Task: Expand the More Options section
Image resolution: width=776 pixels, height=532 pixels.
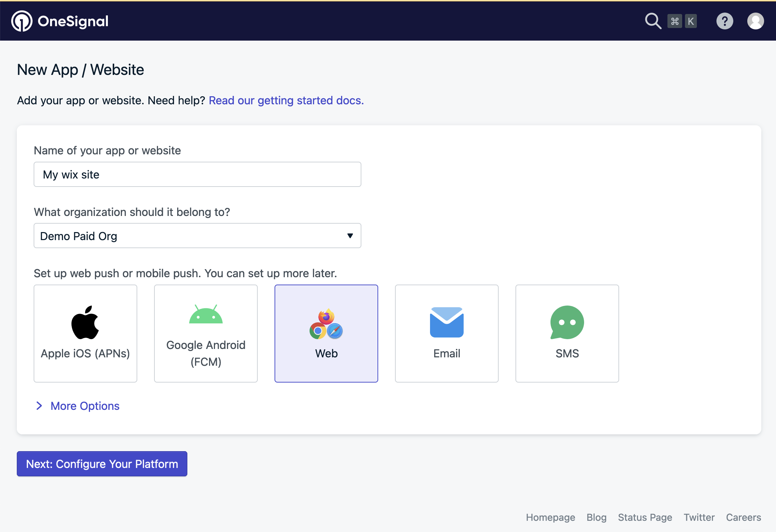Action: click(85, 406)
